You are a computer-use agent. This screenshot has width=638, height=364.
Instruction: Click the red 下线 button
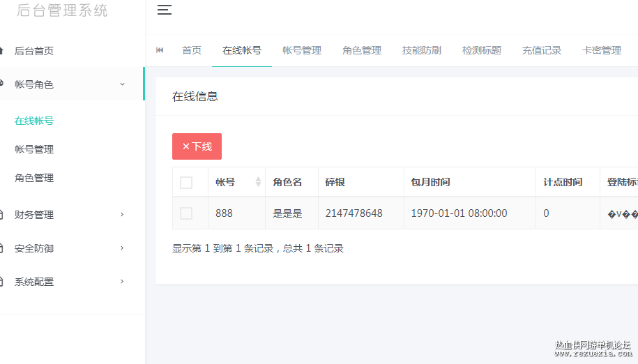197,146
